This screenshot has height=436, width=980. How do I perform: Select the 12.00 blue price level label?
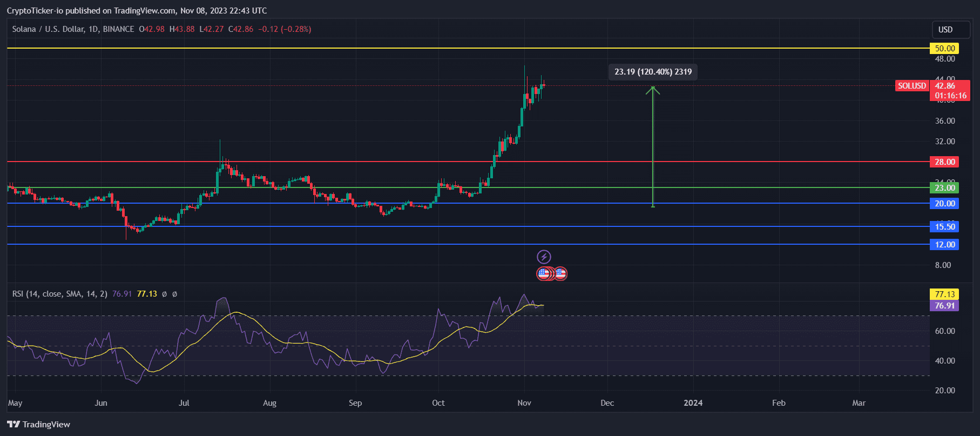click(x=944, y=245)
